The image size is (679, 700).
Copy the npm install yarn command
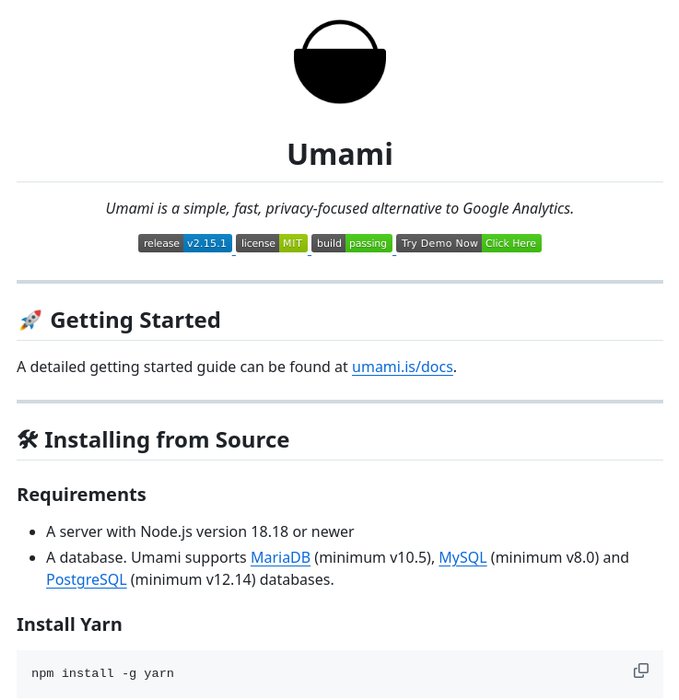click(x=641, y=671)
